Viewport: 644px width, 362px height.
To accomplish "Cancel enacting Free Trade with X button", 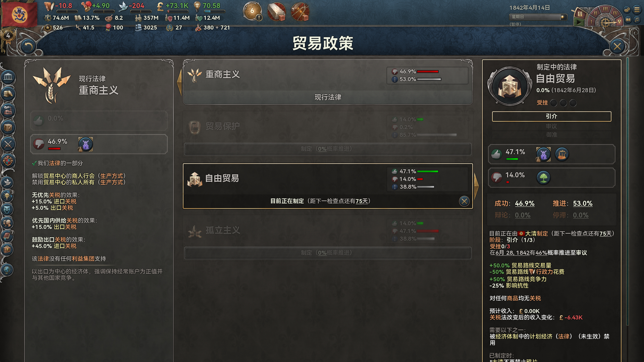I will (x=464, y=201).
